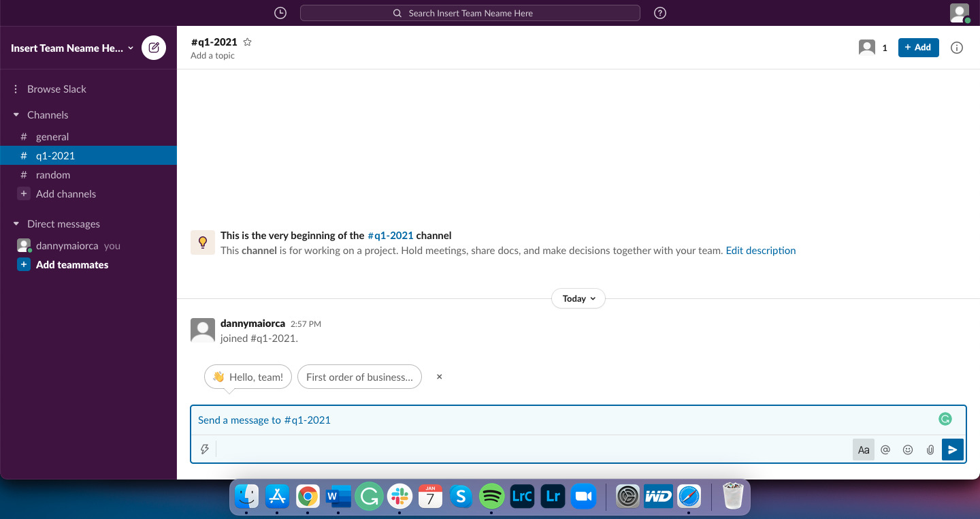The image size is (980, 519).
Task: Open Finder from the dock
Action: pyautogui.click(x=246, y=497)
